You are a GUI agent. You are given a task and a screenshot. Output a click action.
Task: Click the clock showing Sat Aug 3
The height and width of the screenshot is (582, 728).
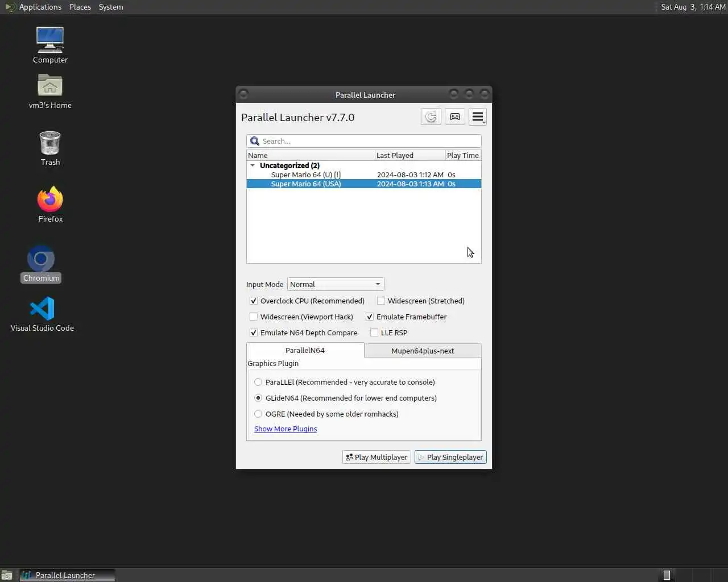click(x=693, y=7)
